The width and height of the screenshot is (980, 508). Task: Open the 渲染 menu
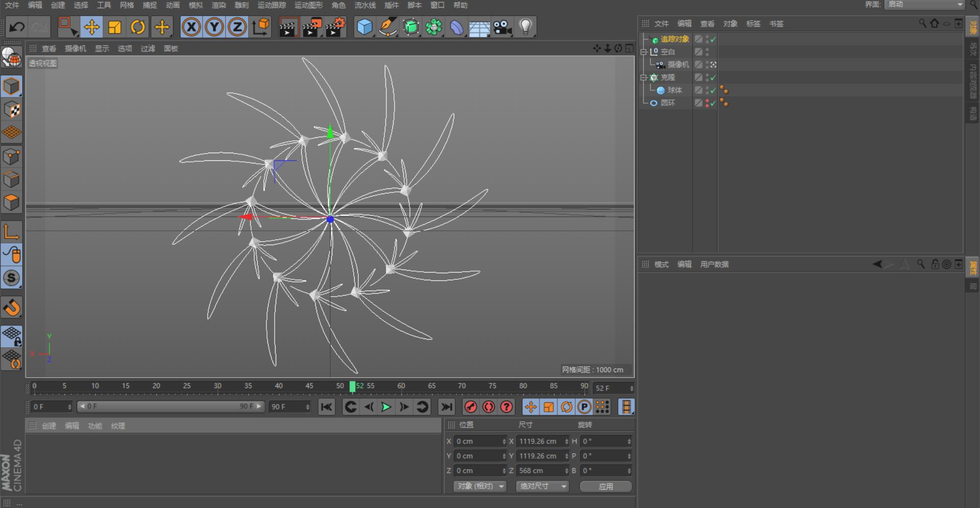219,5
